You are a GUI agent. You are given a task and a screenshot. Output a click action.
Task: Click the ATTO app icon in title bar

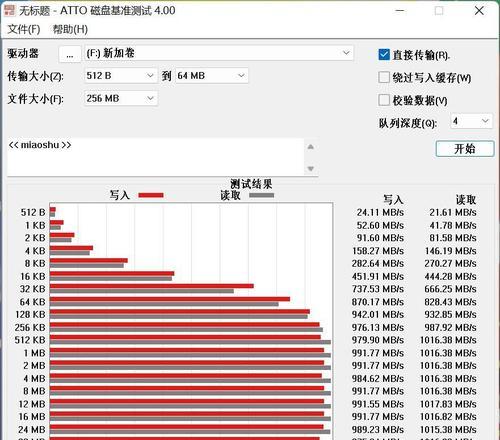(x=9, y=10)
